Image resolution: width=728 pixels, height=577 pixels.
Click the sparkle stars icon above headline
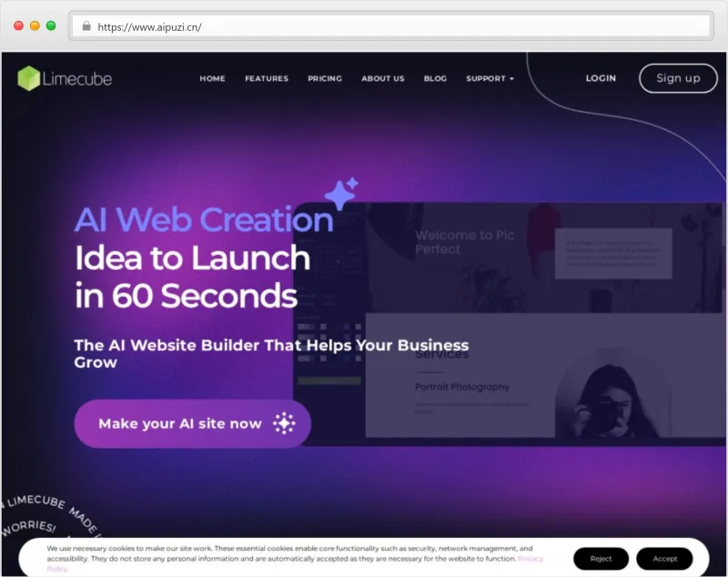pos(342,194)
